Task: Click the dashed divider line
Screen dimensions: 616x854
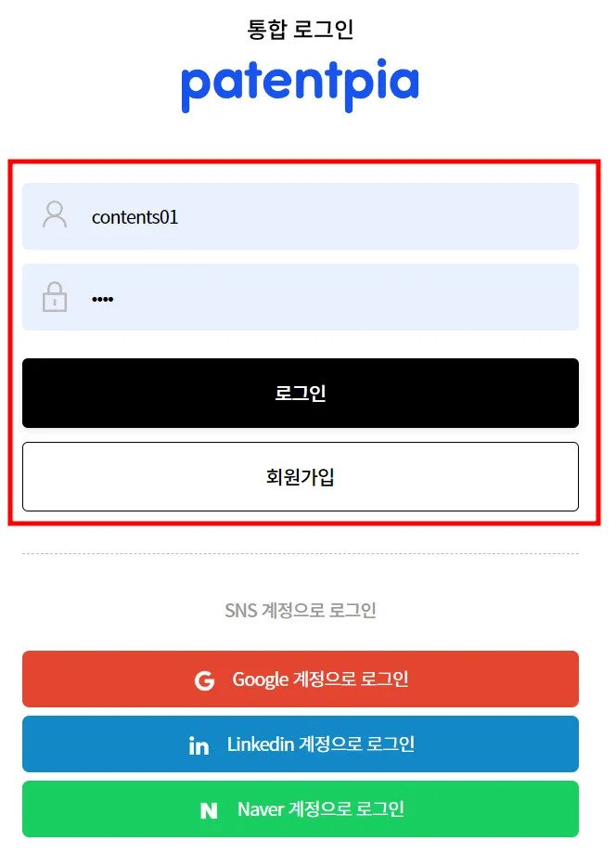Action: tap(301, 553)
